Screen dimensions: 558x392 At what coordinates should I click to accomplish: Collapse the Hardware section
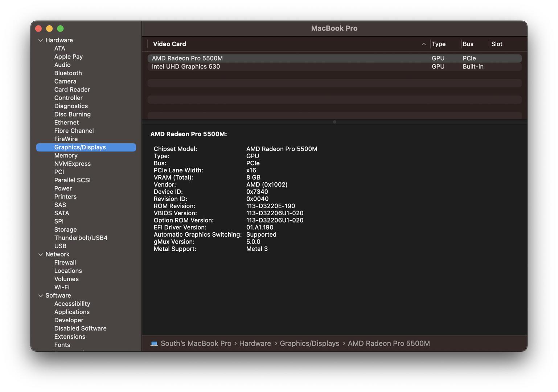41,40
